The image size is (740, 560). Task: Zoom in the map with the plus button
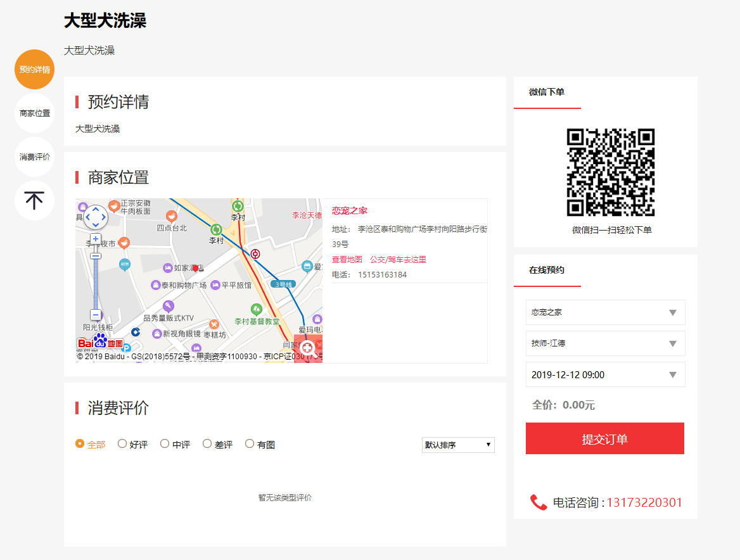pyautogui.click(x=95, y=239)
